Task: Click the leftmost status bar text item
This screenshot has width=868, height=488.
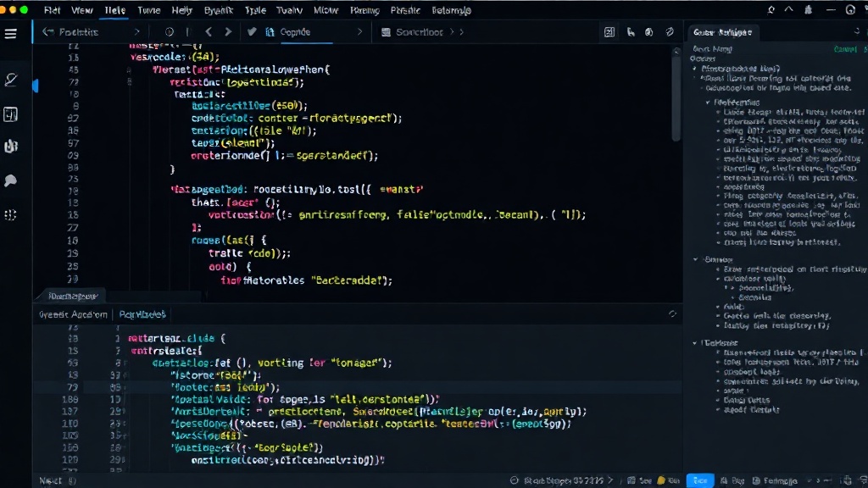Action: click(x=50, y=481)
